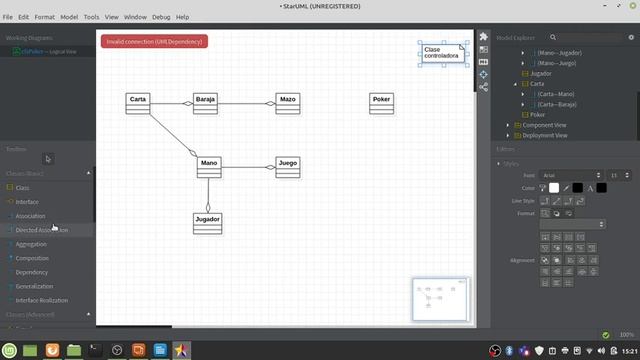Viewport: 640px width, 360px height.
Task: Open Firefox from the taskbar
Action: click(x=52, y=350)
